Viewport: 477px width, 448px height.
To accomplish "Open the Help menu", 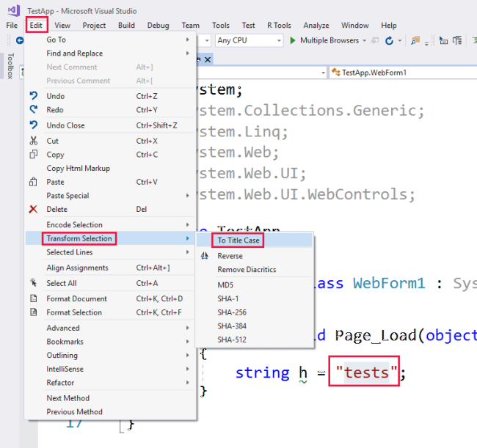I will [x=389, y=25].
